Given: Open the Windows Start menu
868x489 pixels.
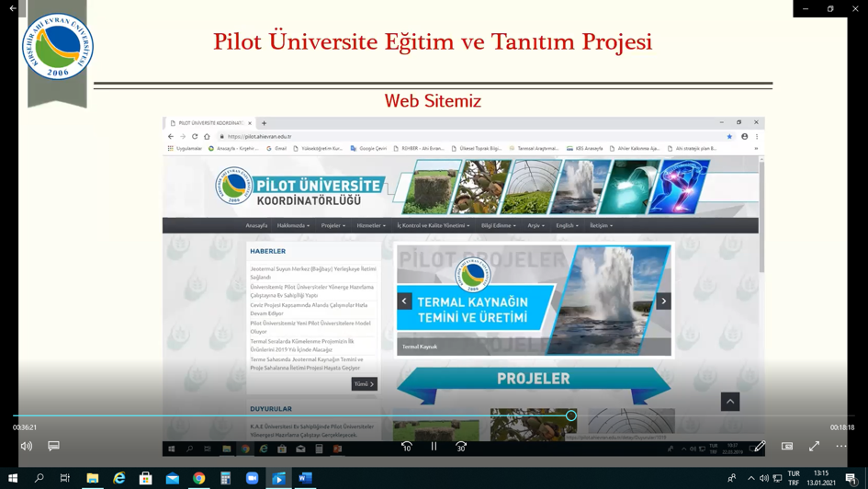Looking at the screenshot, I should click(x=13, y=478).
